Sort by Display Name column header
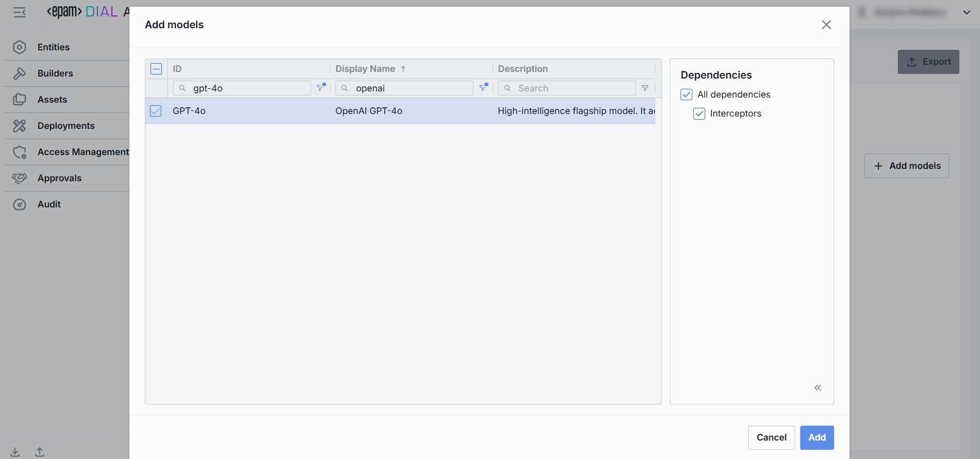The width and height of the screenshot is (980, 459). (365, 69)
